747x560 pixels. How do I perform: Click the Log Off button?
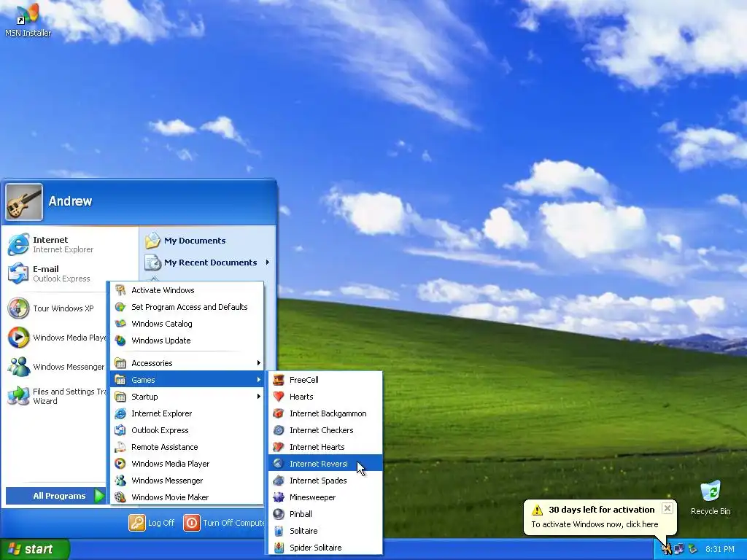[152, 523]
